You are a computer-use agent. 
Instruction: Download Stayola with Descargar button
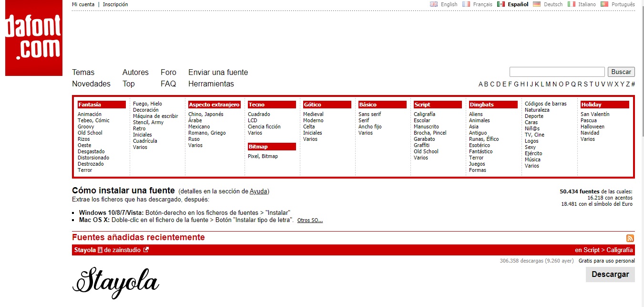[610, 274]
